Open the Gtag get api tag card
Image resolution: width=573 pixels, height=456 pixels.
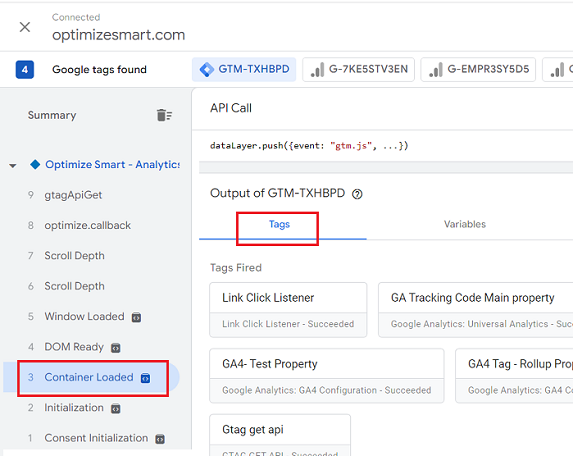point(280,435)
